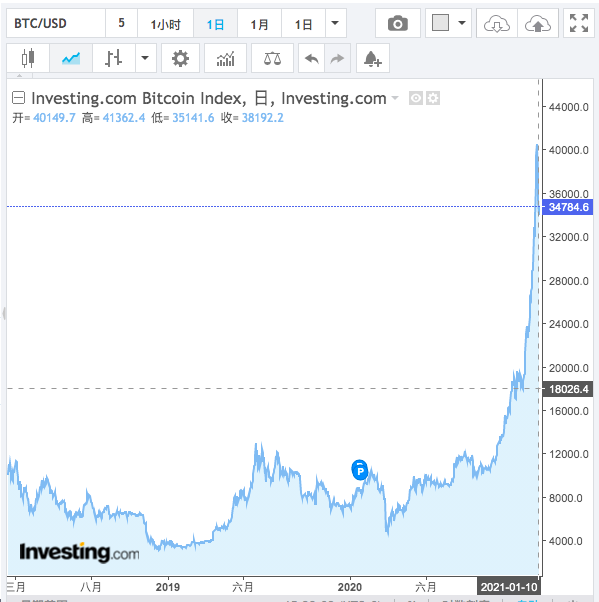Select the highlighted 1日 interval

pos(215,23)
